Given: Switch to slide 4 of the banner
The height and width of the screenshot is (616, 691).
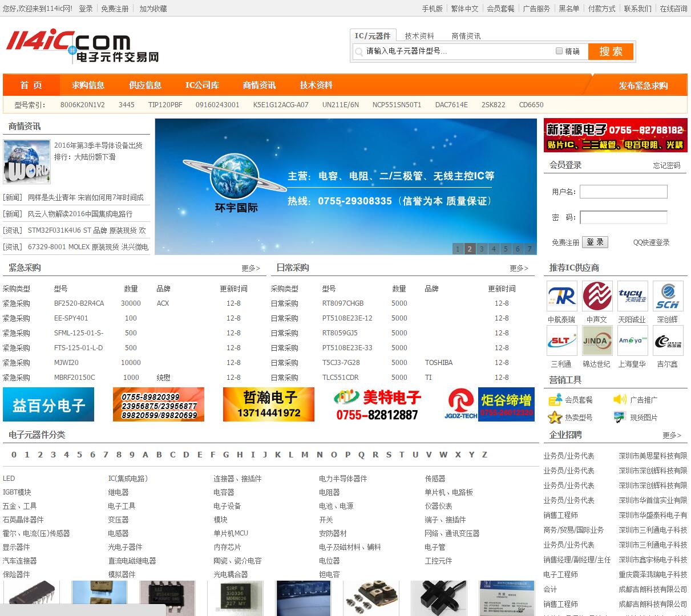Looking at the screenshot, I should (494, 249).
